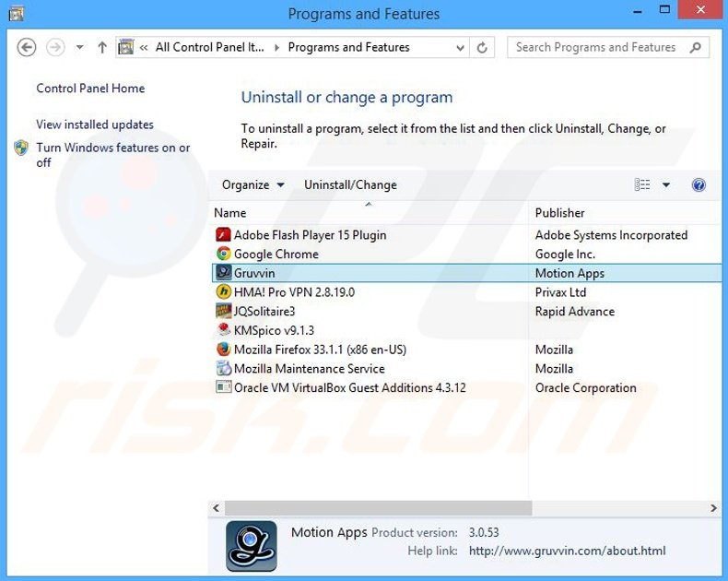Select KMSpico v9.1.3 entry
This screenshot has height=581, width=728.
click(x=274, y=330)
